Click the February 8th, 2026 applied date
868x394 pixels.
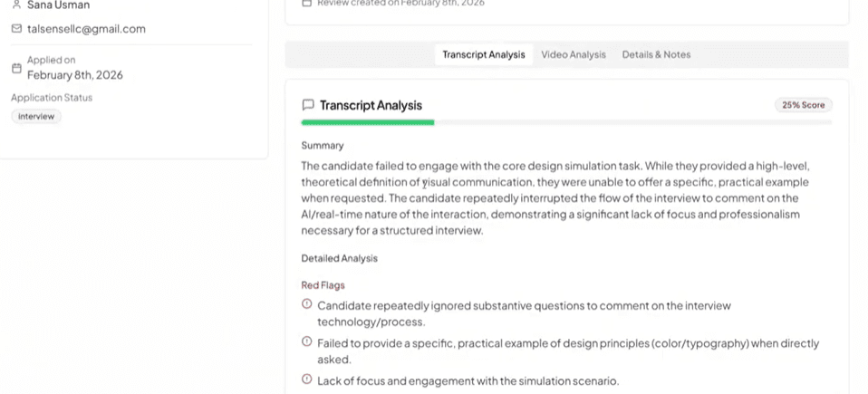pos(74,75)
